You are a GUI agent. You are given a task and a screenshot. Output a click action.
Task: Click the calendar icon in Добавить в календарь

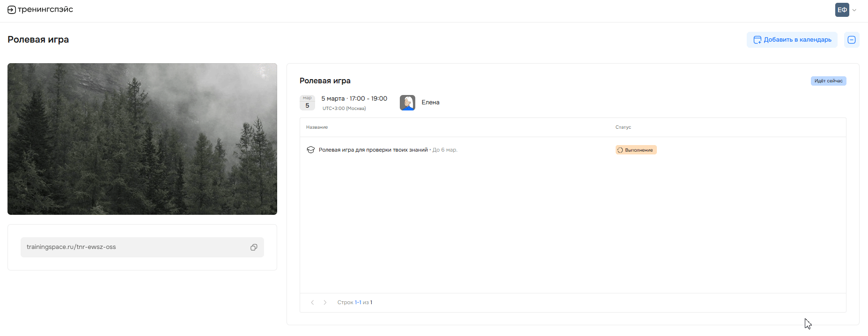coord(757,40)
